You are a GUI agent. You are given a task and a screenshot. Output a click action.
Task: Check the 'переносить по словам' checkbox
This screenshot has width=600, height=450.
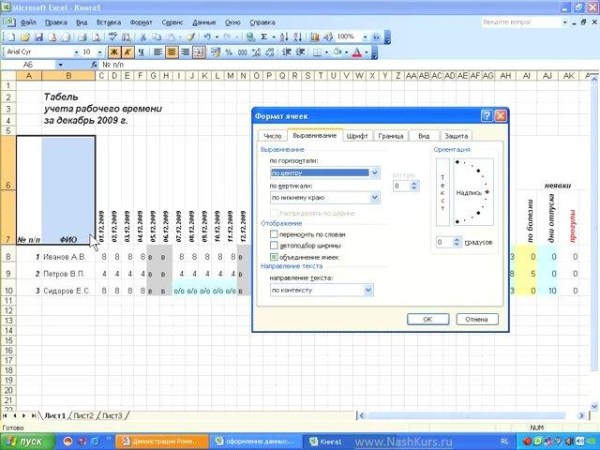click(x=274, y=234)
